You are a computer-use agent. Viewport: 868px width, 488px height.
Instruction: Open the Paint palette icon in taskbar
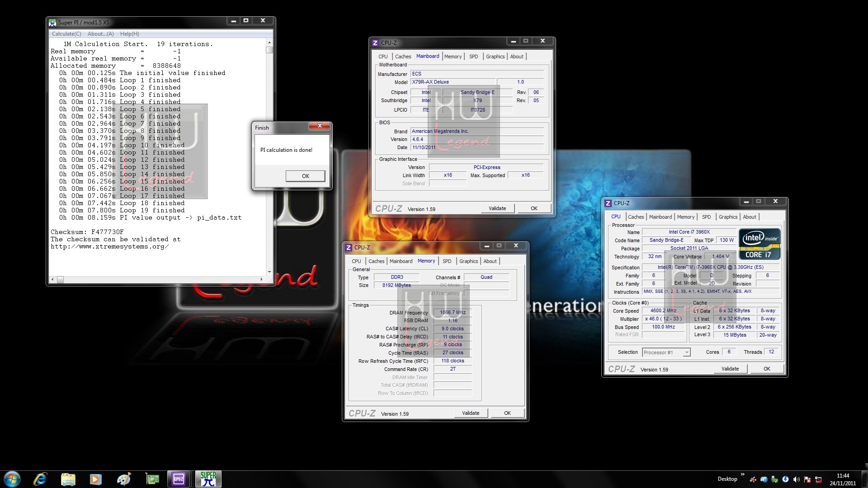123,479
